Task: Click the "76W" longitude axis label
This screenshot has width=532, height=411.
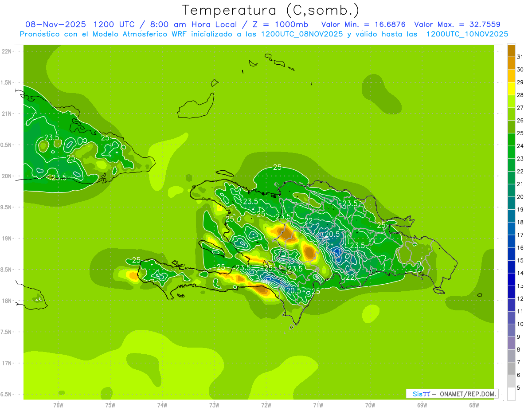Action: (x=58, y=405)
